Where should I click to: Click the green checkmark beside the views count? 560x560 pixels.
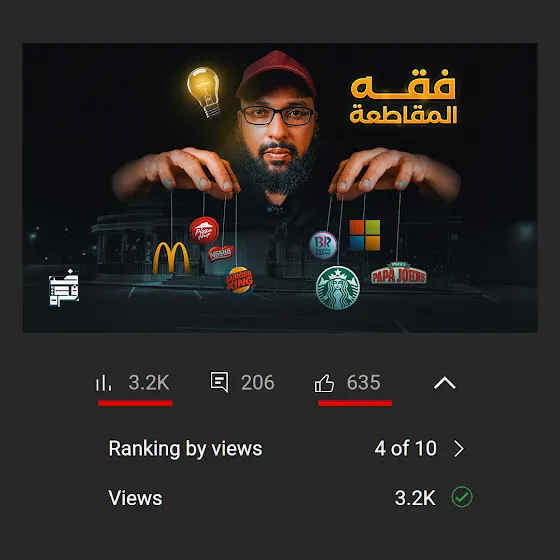[462, 497]
